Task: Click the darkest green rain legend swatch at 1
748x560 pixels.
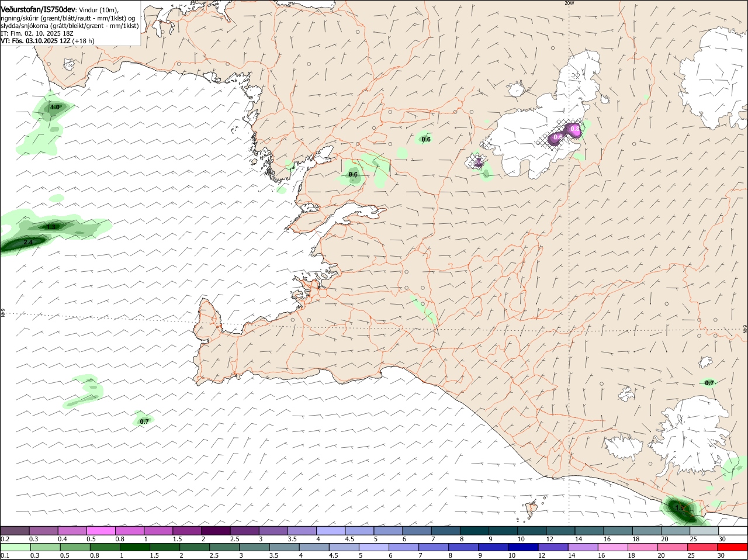Action: (x=134, y=547)
